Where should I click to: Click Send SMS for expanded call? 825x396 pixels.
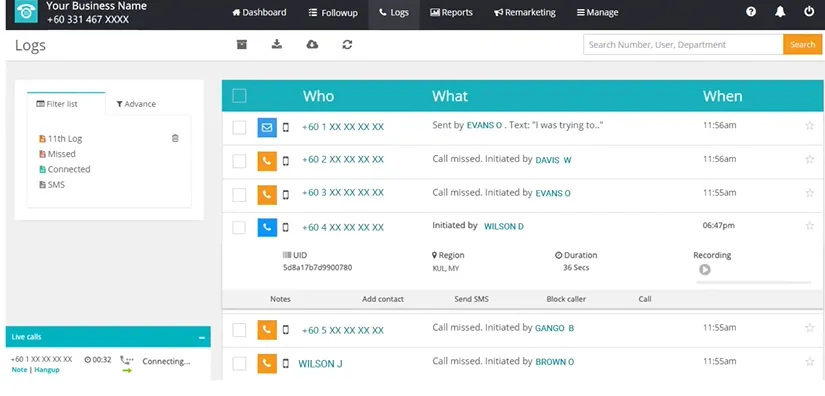471,299
